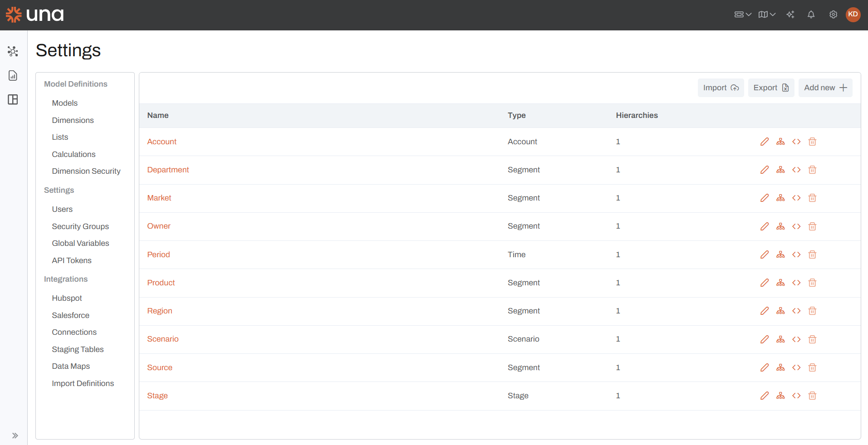Screen dimensions: 868x445
Task: Open the Market dimension link
Action: coord(159,198)
